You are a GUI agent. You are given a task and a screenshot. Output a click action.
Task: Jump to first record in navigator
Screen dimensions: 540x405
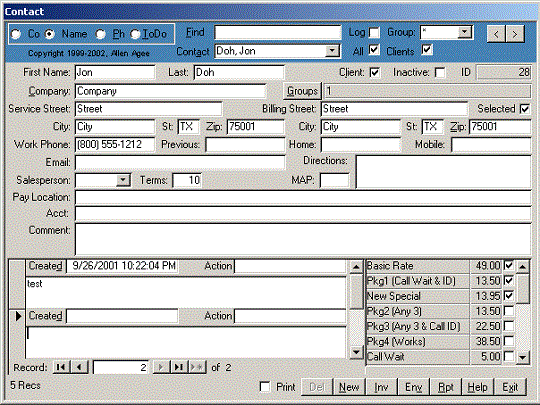click(x=61, y=367)
